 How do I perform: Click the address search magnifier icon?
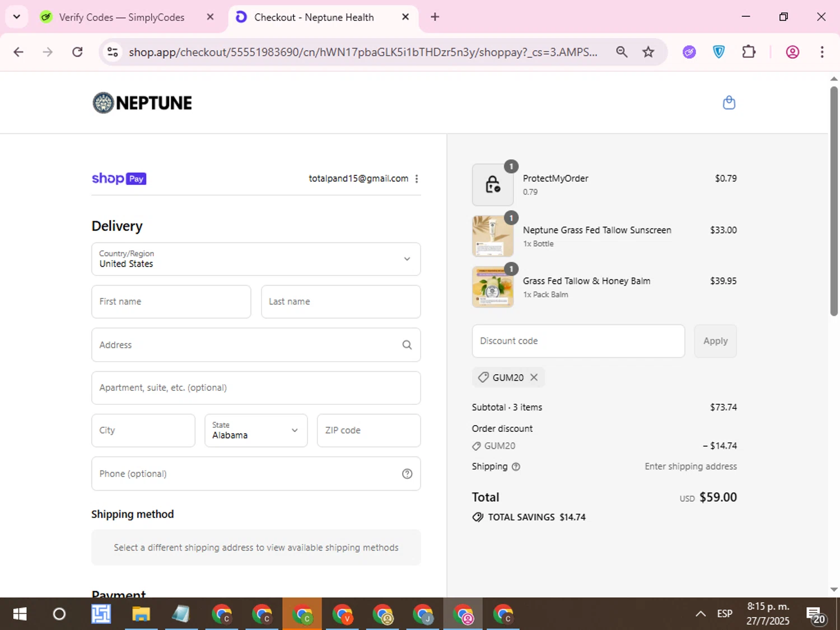(407, 345)
